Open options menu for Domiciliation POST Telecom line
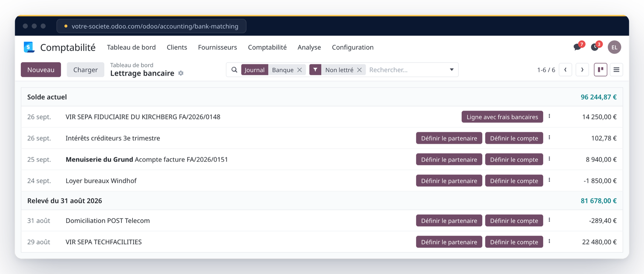Image resolution: width=644 pixels, height=274 pixels. (x=549, y=220)
